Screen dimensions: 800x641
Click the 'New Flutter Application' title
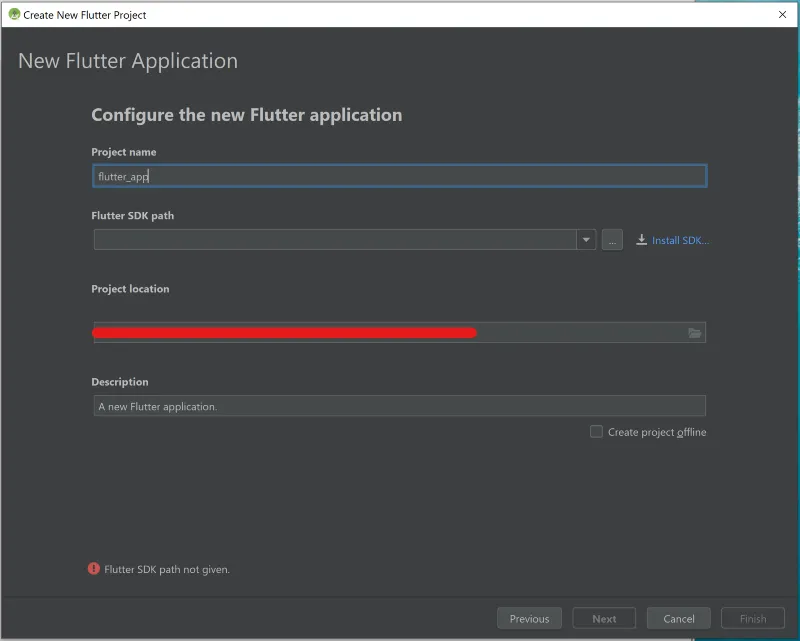128,61
